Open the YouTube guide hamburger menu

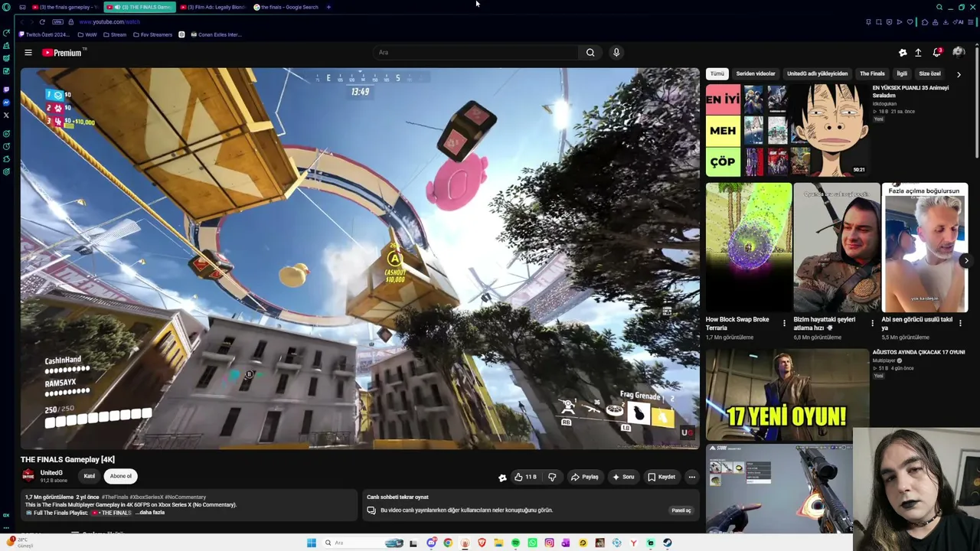[x=28, y=53]
